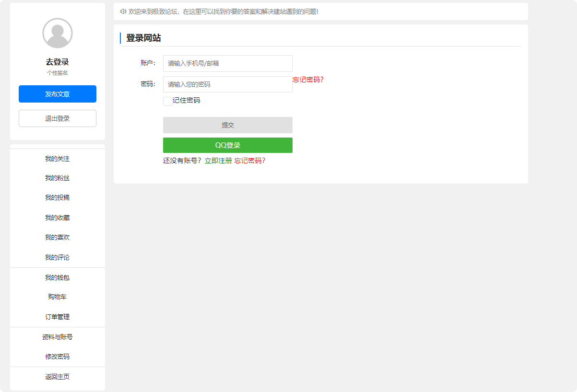Select 我的投稿 from the sidebar menu
The image size is (577, 392).
[57, 197]
